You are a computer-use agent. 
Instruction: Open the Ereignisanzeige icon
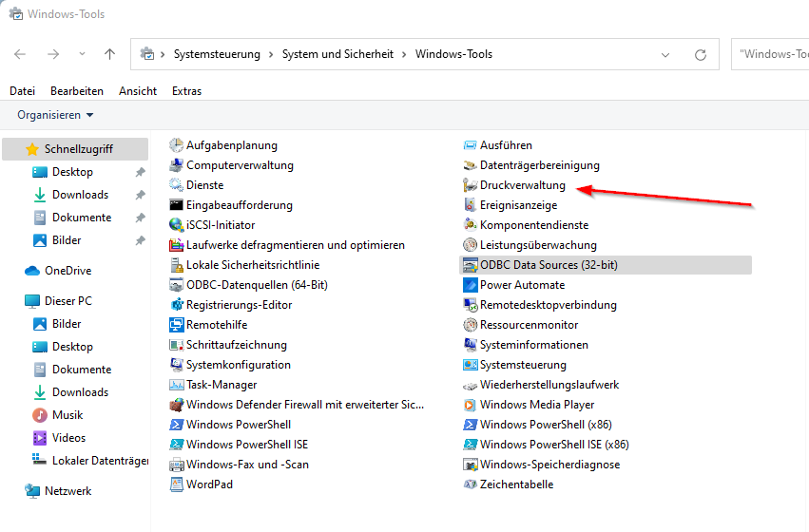tap(470, 205)
